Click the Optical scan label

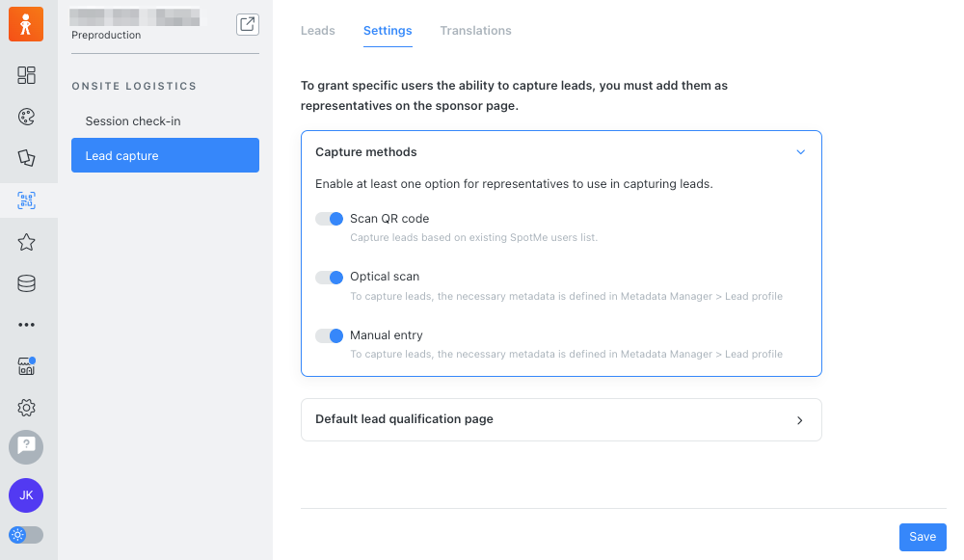pos(385,277)
